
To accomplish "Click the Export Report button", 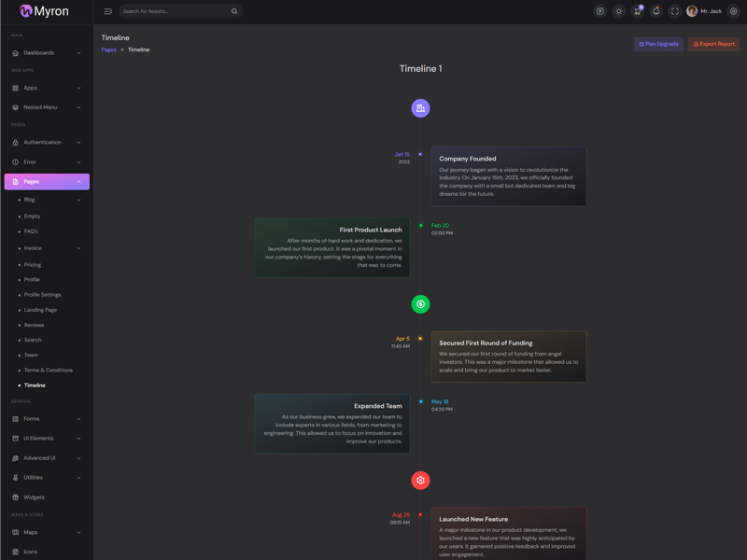I will [x=713, y=44].
